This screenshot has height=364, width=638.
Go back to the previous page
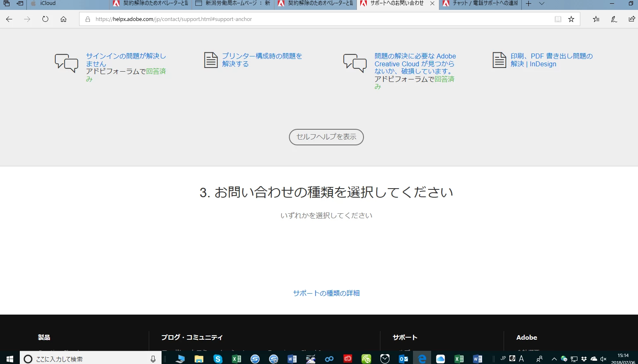9,19
